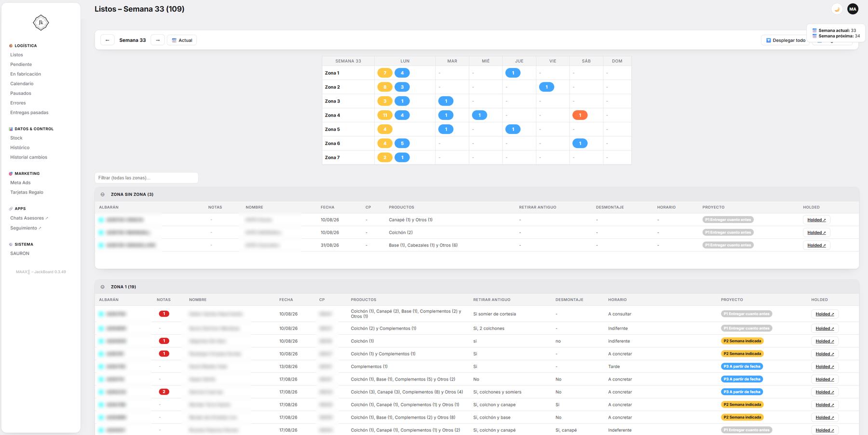Click the blue Tuesday badge for Zona 3
The image size is (868, 435).
coord(446,101)
